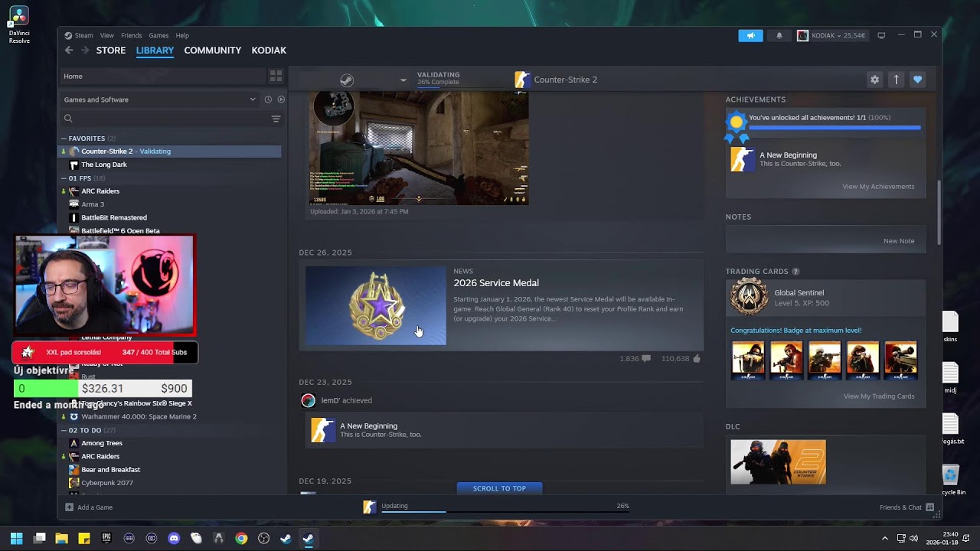This screenshot has width=980, height=551.
Task: Open the Games menu
Action: (158, 35)
